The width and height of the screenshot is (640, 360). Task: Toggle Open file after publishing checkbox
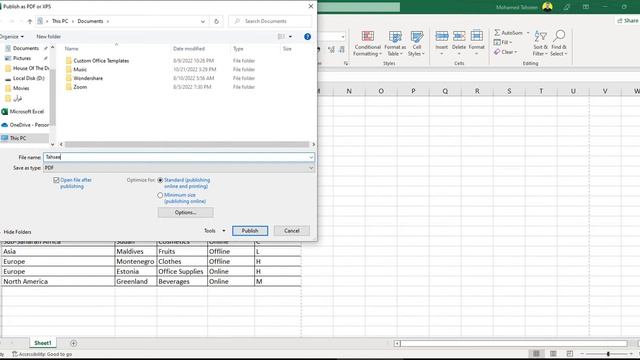(56, 180)
